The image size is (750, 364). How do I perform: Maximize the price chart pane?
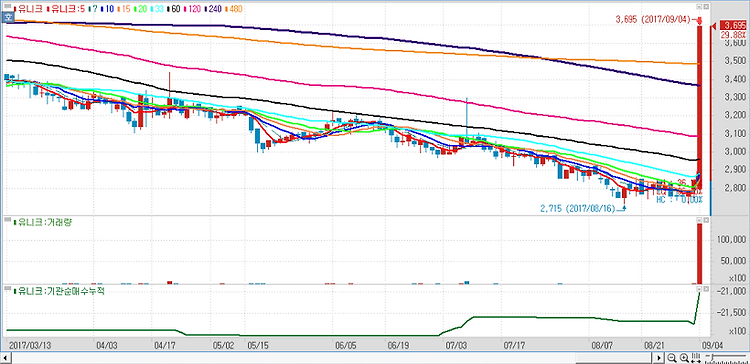pyautogui.click(x=706, y=7)
